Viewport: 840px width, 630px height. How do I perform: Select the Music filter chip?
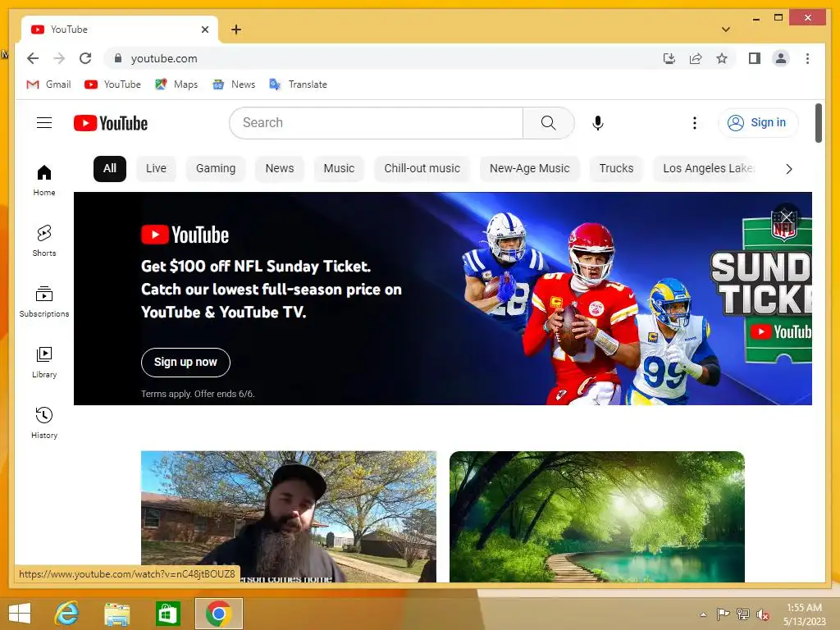click(339, 169)
